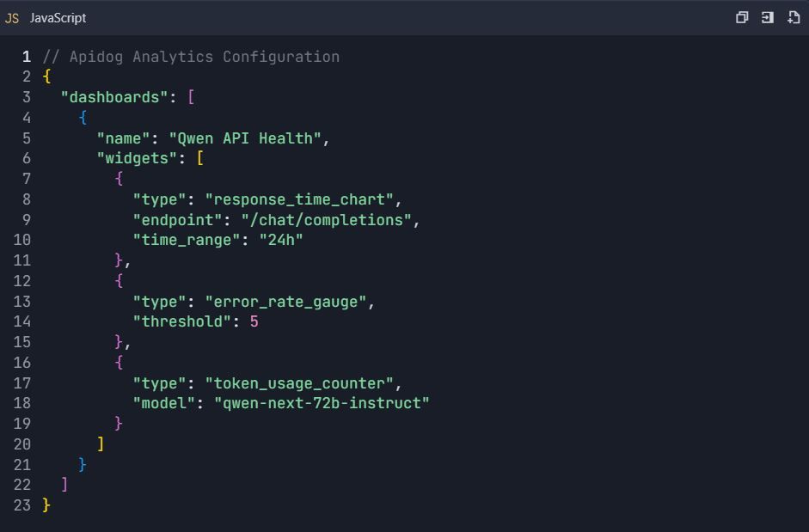
Task: Click the "24h" time range value
Action: click(x=281, y=240)
